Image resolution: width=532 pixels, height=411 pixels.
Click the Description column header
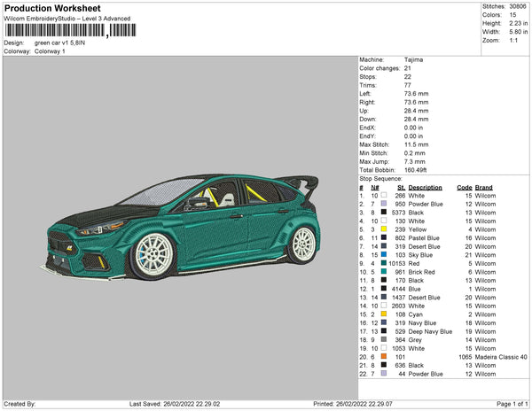click(x=425, y=188)
